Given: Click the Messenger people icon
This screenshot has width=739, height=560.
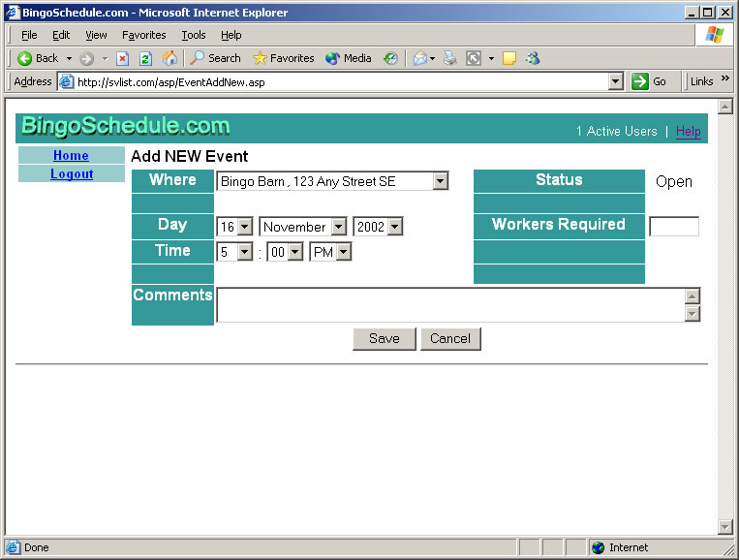Looking at the screenshot, I should pos(533,58).
